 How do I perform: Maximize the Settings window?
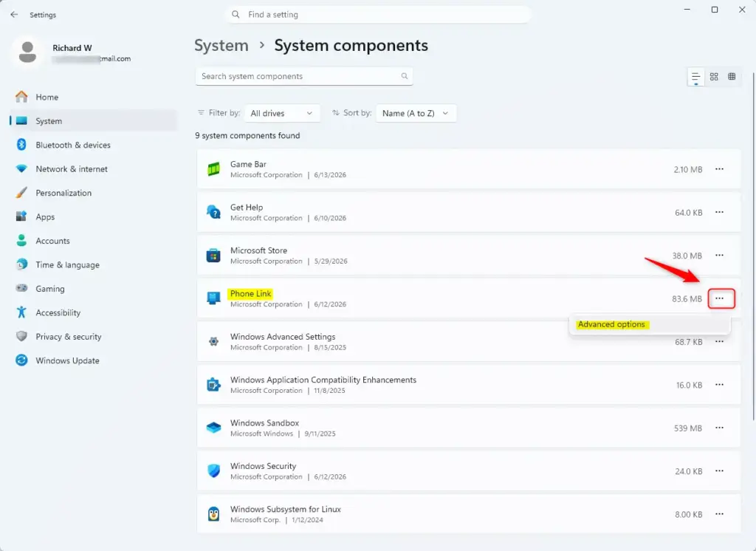[x=715, y=10]
